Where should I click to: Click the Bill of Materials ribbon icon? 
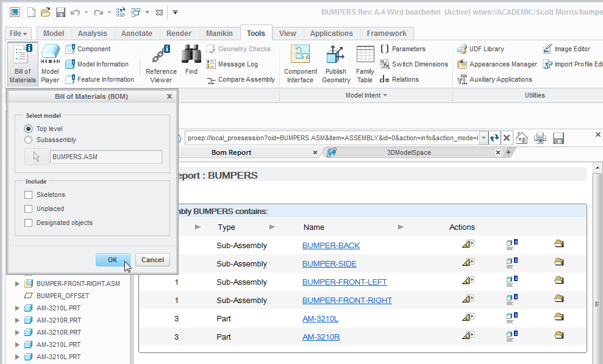point(23,64)
